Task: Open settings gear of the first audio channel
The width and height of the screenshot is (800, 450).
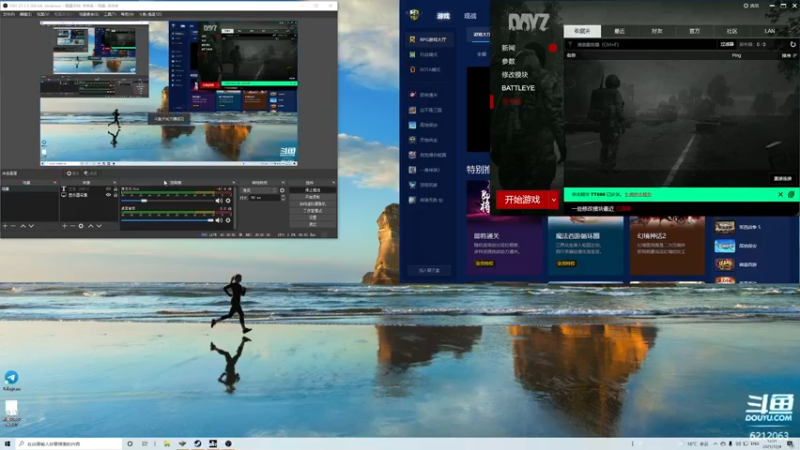Action: tap(228, 201)
